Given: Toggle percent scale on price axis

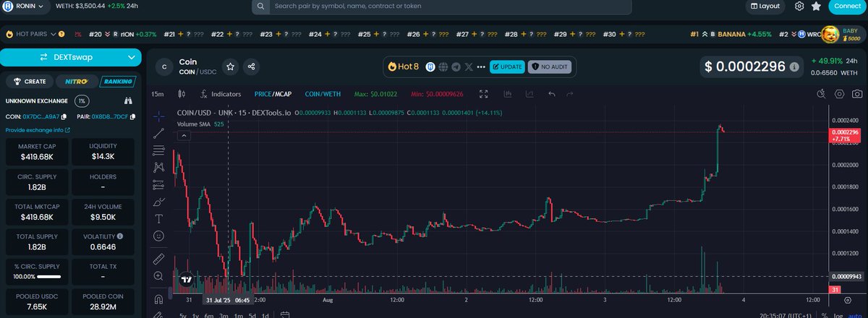Looking at the screenshot, I should tap(825, 315).
